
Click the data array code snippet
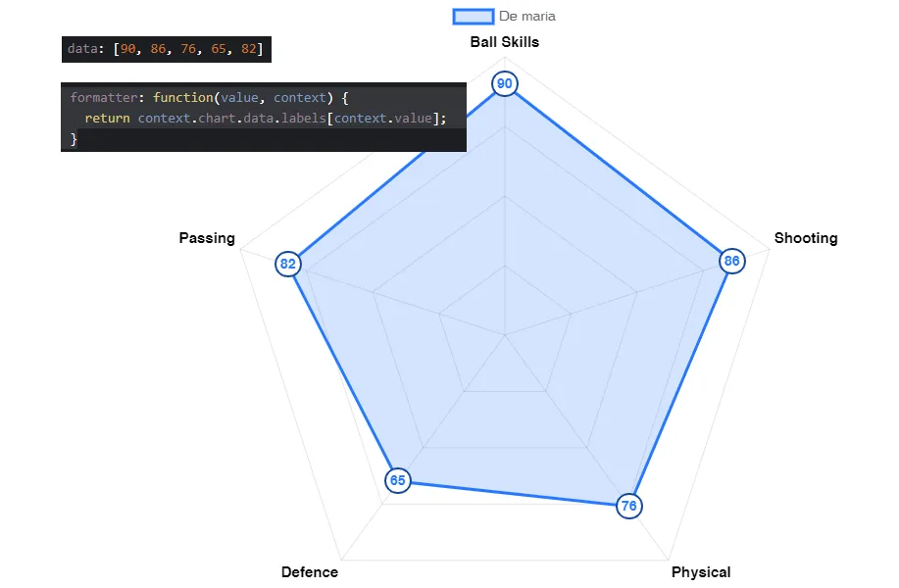click(x=165, y=48)
